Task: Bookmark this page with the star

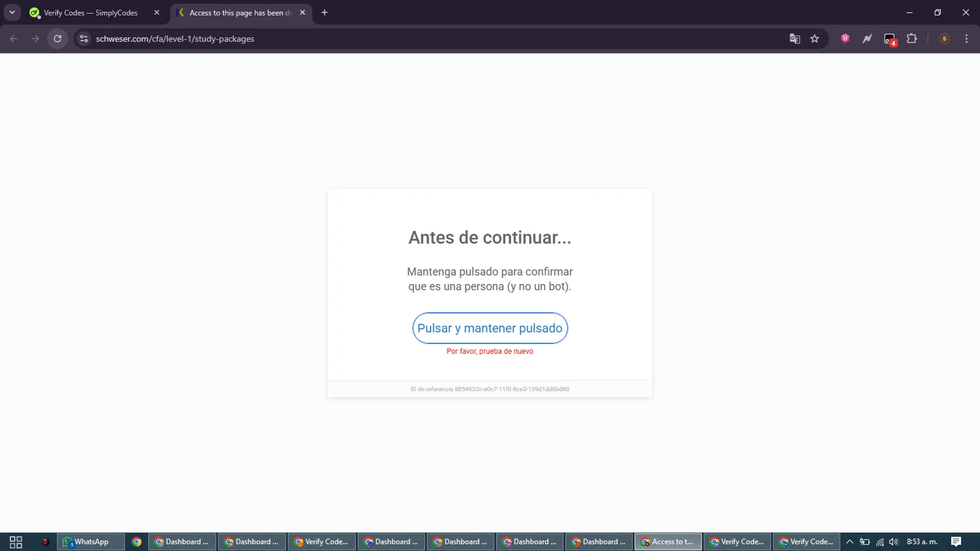Action: click(x=815, y=39)
